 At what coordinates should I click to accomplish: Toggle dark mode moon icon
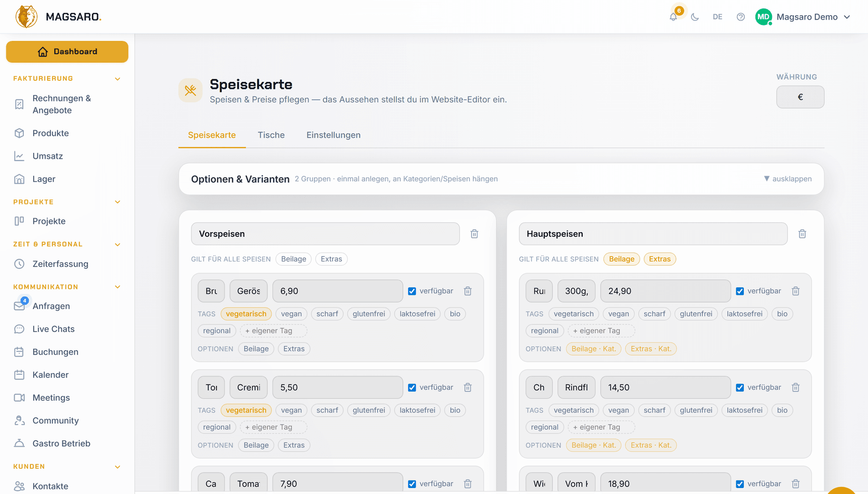click(695, 17)
